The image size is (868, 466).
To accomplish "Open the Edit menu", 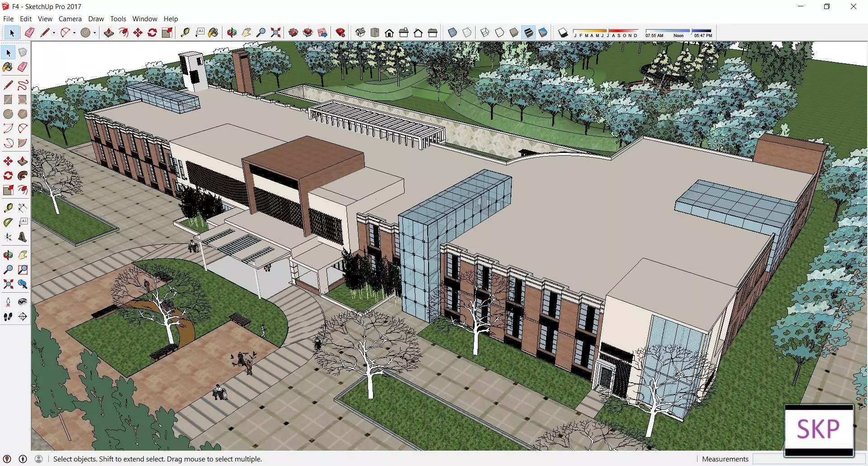I will click(x=26, y=19).
